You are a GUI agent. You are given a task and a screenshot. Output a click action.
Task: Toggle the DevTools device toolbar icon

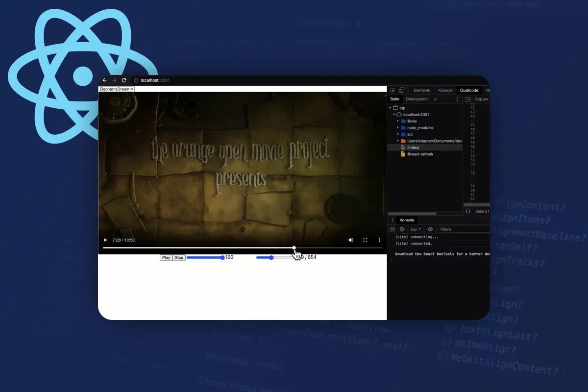[x=401, y=90]
